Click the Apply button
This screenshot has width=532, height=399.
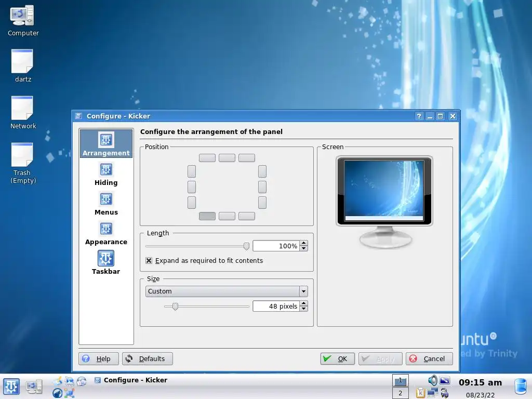pos(380,358)
